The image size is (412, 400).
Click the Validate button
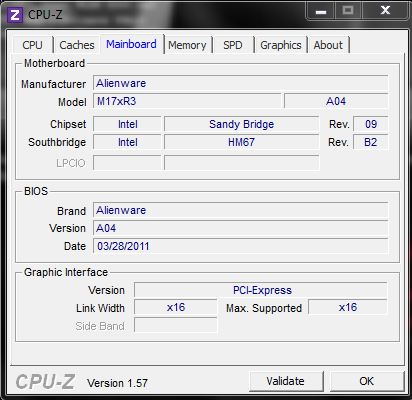coord(286,381)
